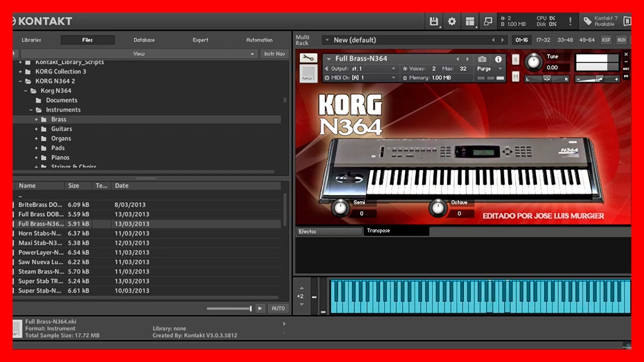
Task: Open the MIDI Ch dropdown
Action: point(361,78)
